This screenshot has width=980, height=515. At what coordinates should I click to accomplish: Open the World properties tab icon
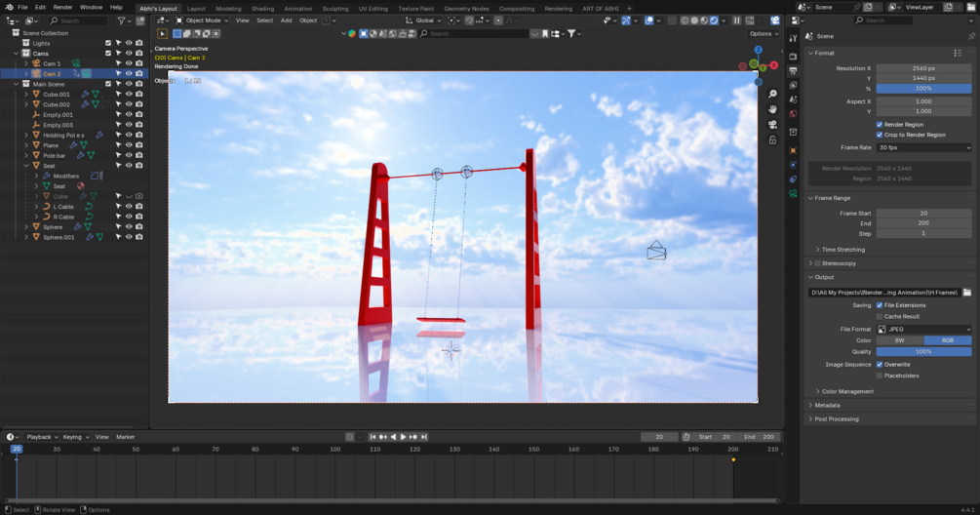tap(793, 114)
